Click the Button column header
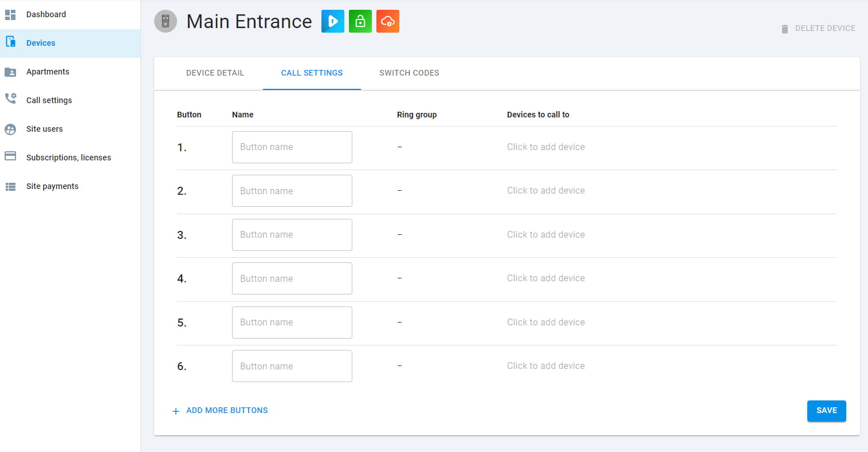This screenshot has width=868, height=452. (189, 115)
